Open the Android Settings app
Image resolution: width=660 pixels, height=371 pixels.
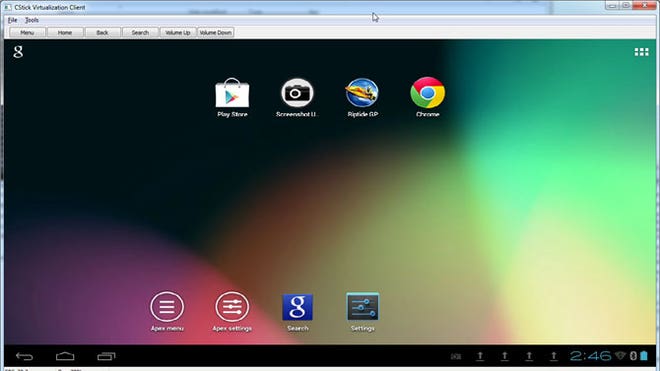(x=362, y=311)
